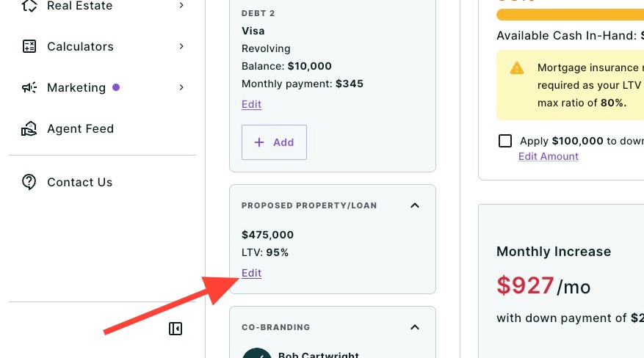This screenshot has height=358, width=644.
Task: Click the Marketing megaphone icon
Action: coord(29,87)
